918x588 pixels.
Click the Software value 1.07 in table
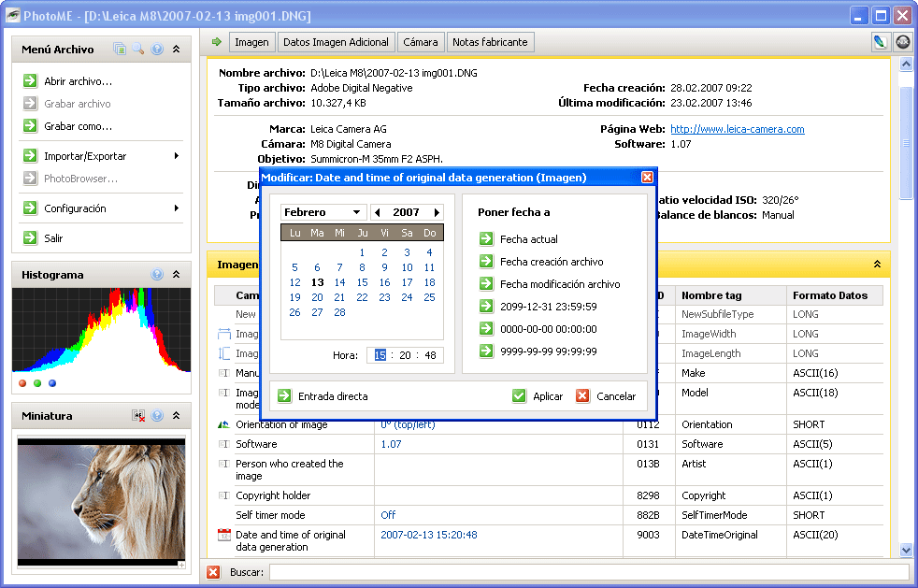pos(391,444)
